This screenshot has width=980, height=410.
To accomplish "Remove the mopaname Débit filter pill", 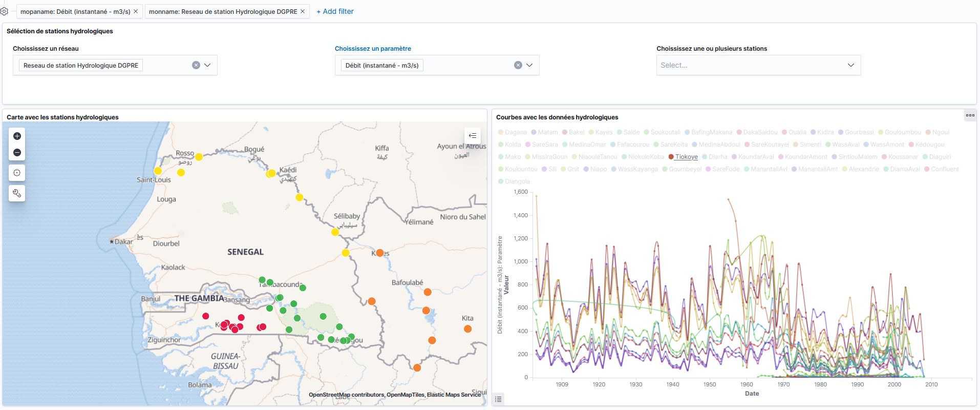I will tap(136, 11).
